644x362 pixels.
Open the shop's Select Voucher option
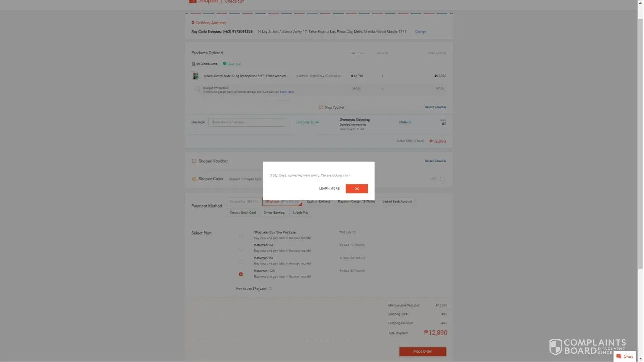(435, 107)
